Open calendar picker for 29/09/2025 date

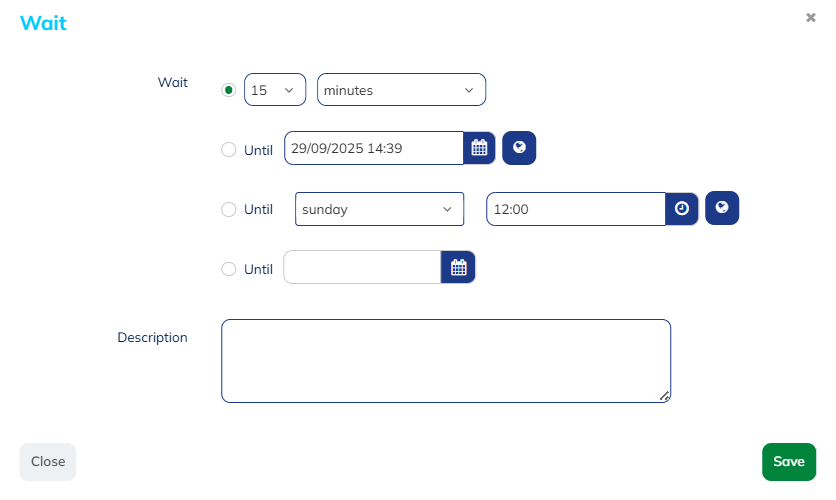tap(480, 148)
